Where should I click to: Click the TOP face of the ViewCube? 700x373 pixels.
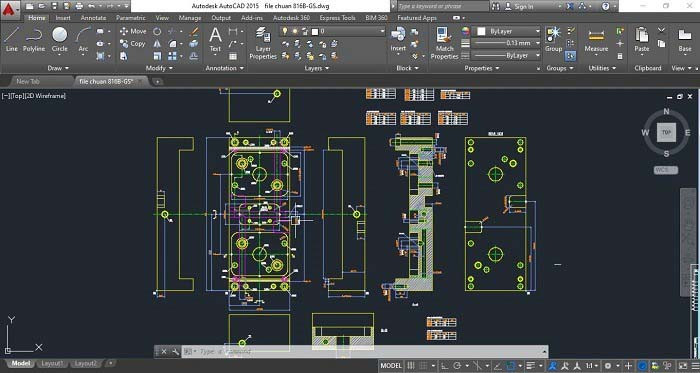click(666, 133)
